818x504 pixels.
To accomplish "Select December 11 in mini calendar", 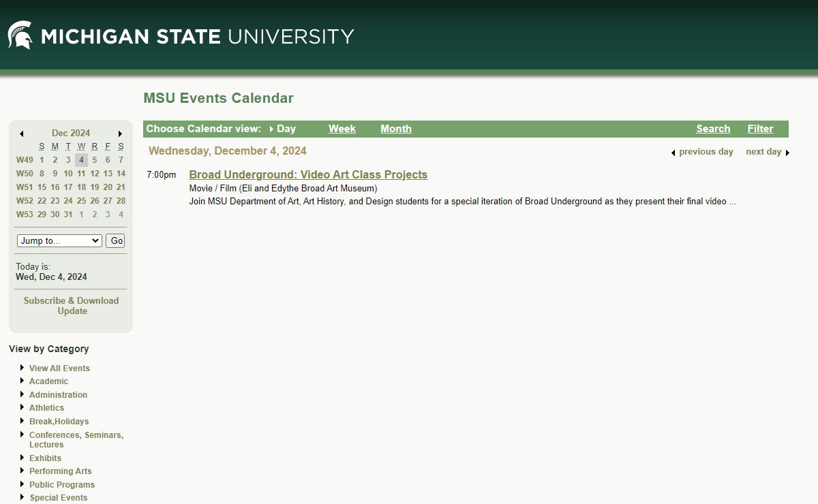I will pyautogui.click(x=81, y=174).
